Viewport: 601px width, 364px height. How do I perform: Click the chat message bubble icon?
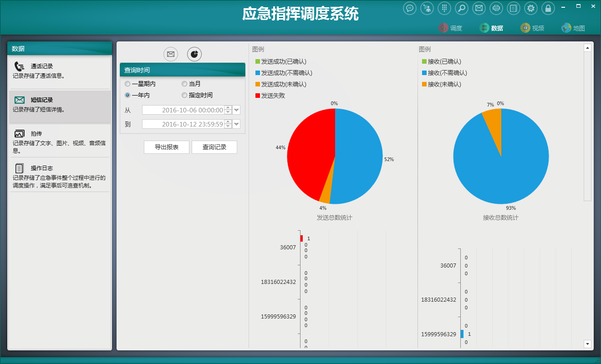[x=410, y=8]
